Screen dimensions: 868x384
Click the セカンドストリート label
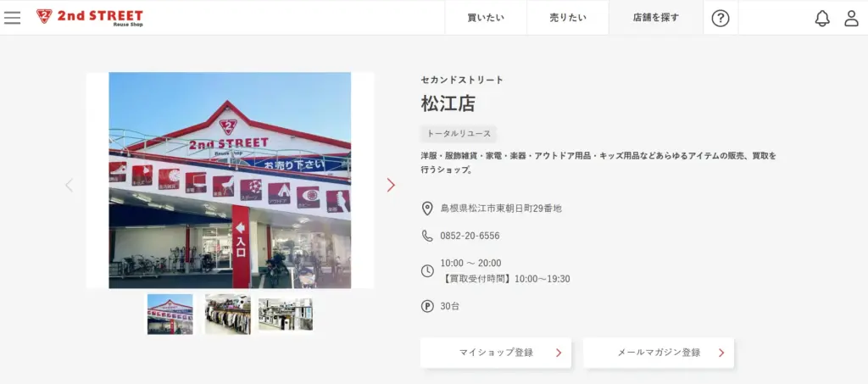462,80
